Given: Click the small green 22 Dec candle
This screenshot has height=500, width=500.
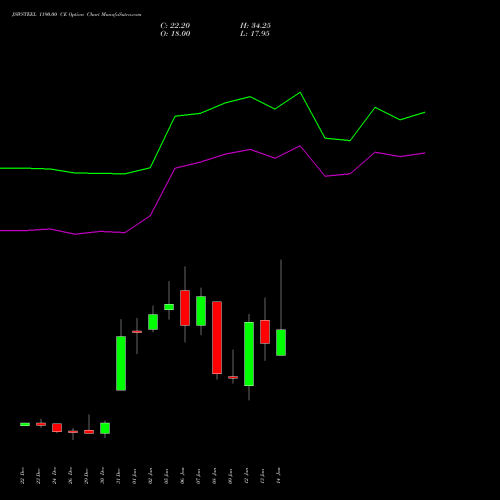Looking at the screenshot, I should click(25, 424).
